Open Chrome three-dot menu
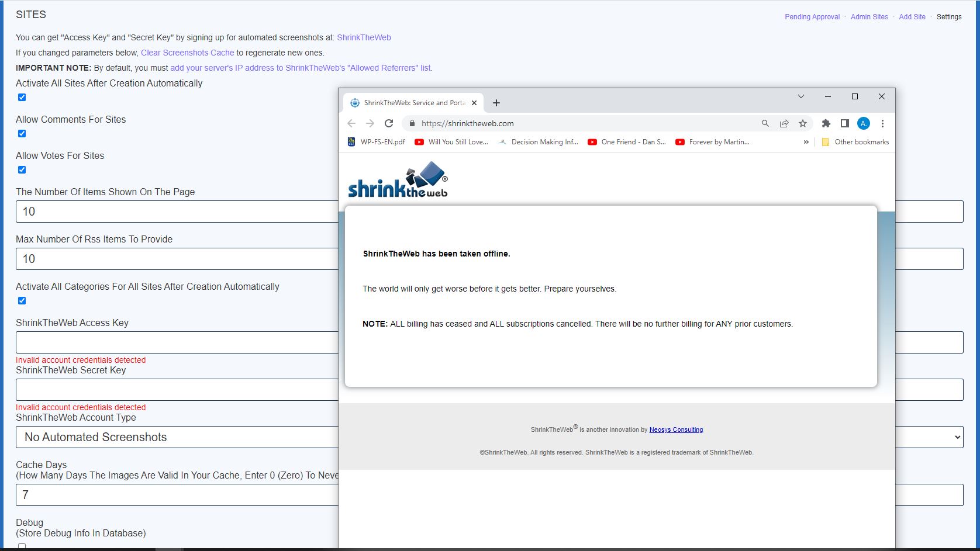Viewport: 980px width, 551px height. pos(882,123)
